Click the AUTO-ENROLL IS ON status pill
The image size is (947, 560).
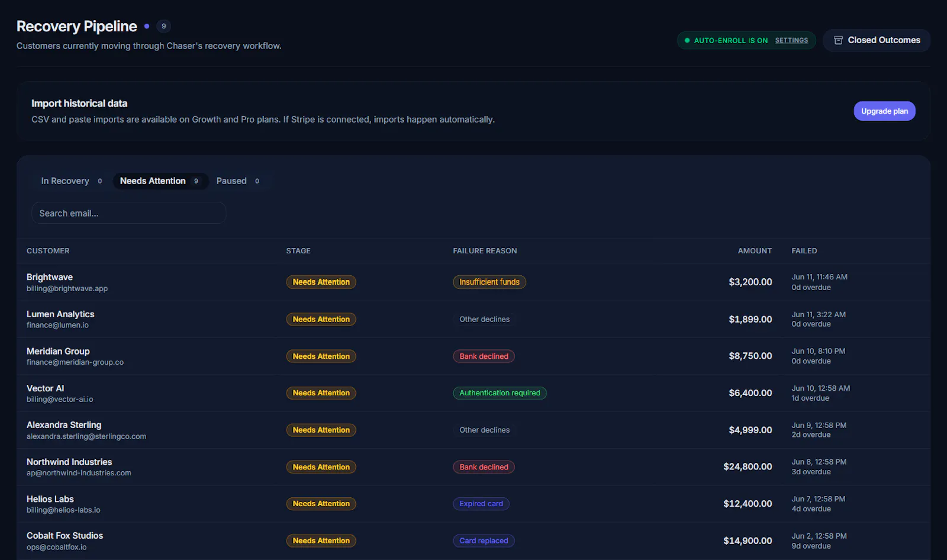(746, 40)
